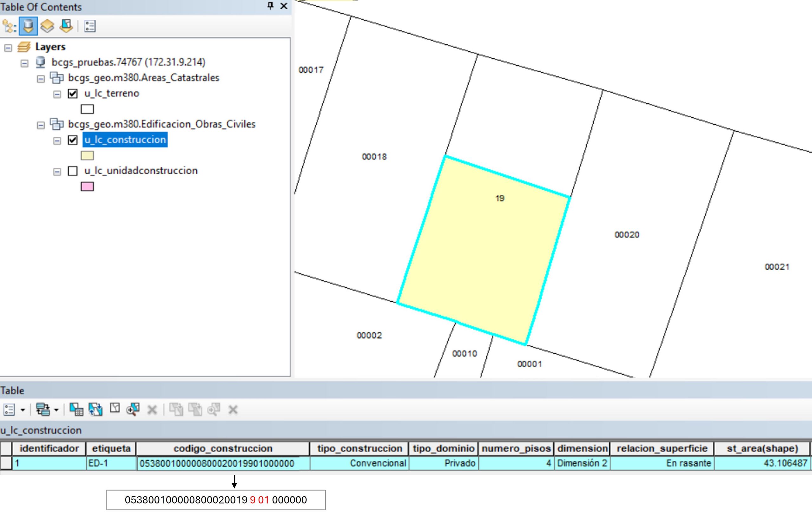
Task: Click Zoom To Selected table icon
Action: point(133,410)
